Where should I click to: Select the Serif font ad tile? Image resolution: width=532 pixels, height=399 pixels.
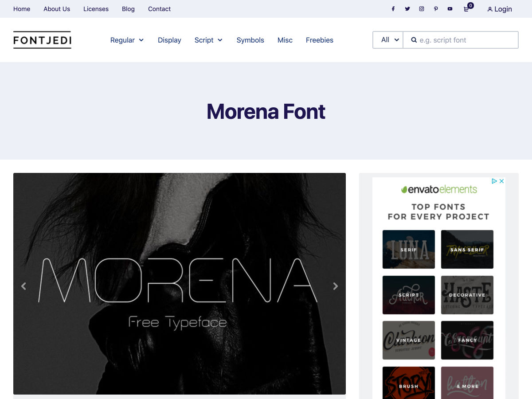[x=409, y=249]
